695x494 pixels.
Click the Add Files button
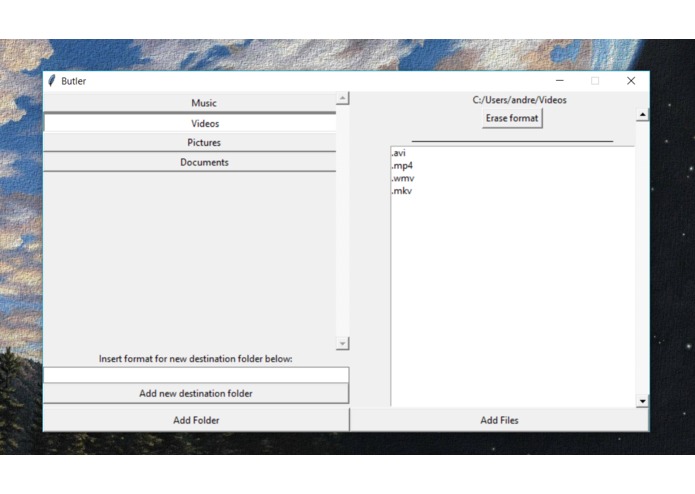[x=499, y=420]
